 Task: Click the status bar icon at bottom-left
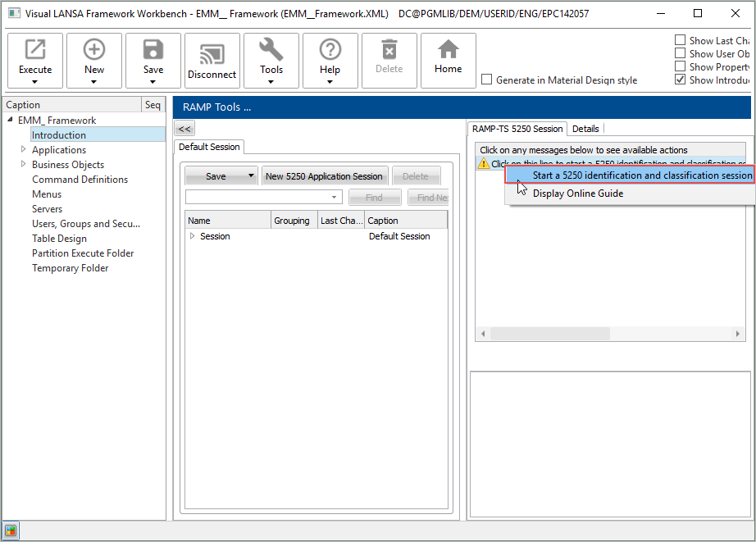tap(11, 530)
